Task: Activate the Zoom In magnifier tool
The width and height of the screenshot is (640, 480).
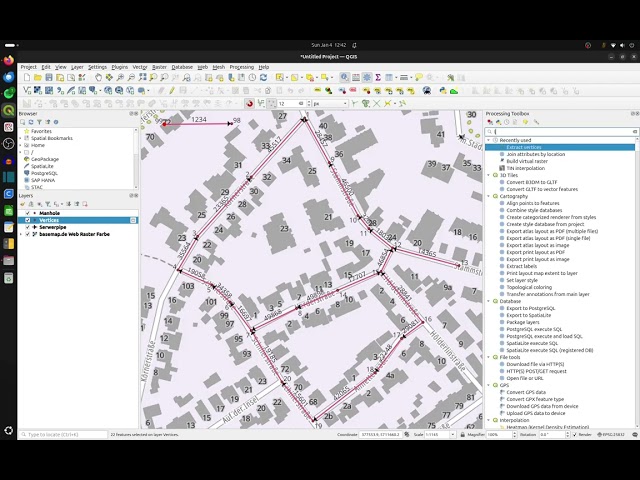Action: (x=120, y=78)
